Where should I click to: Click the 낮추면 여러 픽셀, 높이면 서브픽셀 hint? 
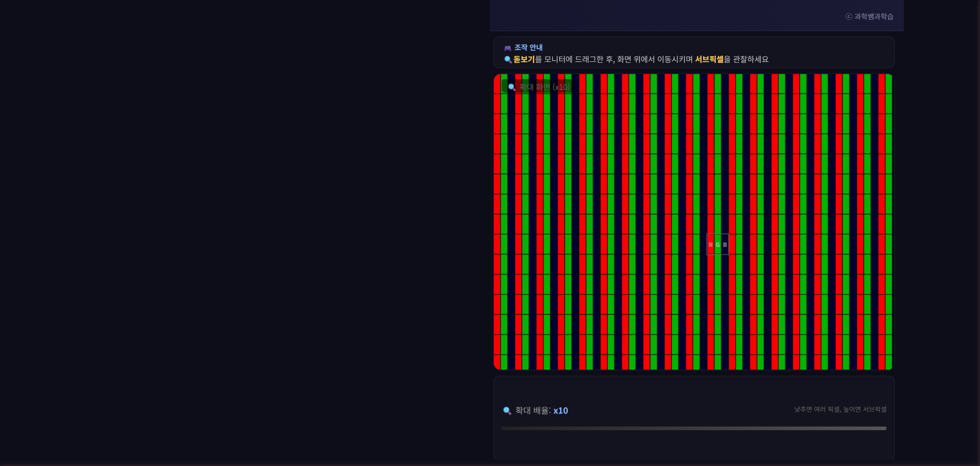[840, 409]
